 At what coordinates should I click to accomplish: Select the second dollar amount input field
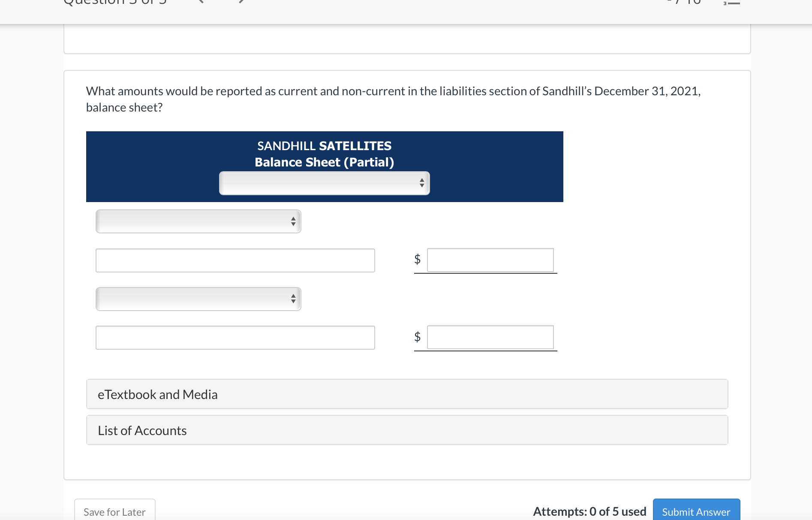click(490, 337)
